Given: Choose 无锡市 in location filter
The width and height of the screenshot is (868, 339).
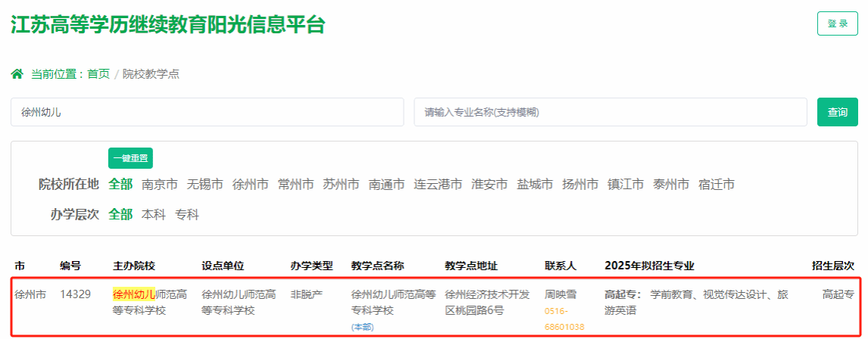Looking at the screenshot, I should (x=205, y=185).
